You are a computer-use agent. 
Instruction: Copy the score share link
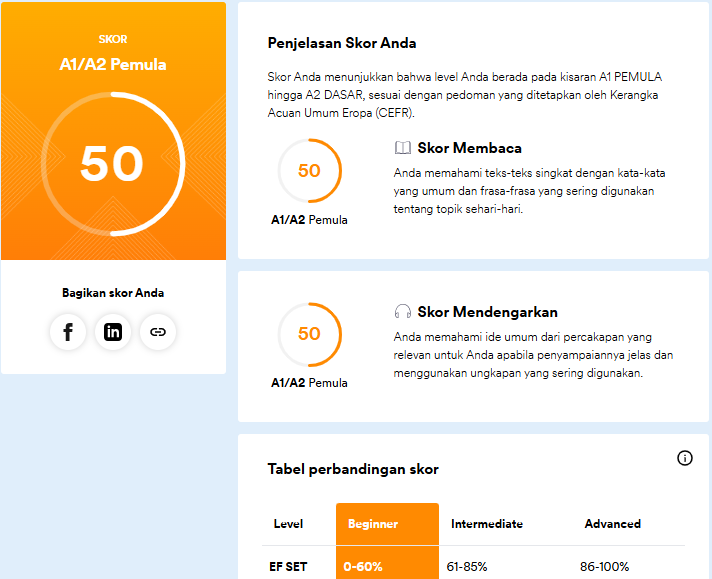pos(158,332)
